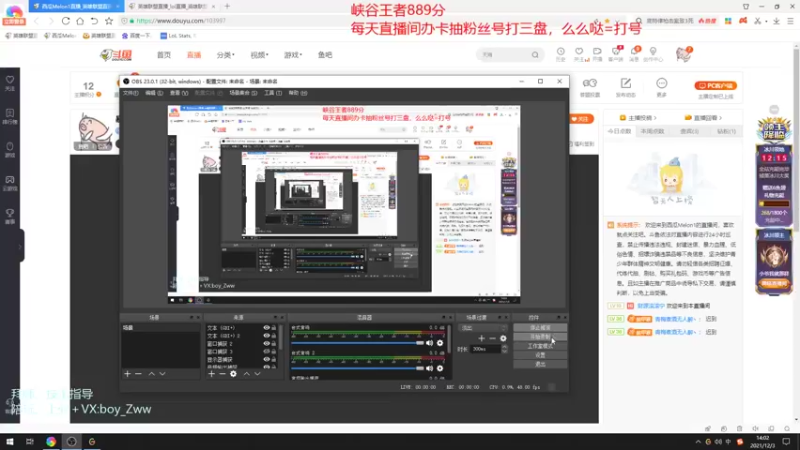Adjust the second mixer channel volume slider
800x450 pixels.
tap(358, 368)
